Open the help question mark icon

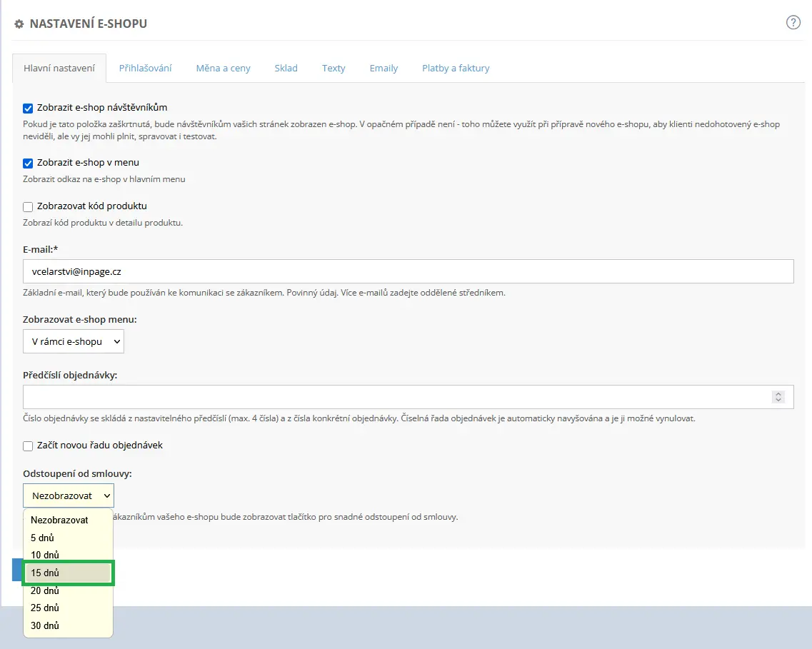click(793, 23)
